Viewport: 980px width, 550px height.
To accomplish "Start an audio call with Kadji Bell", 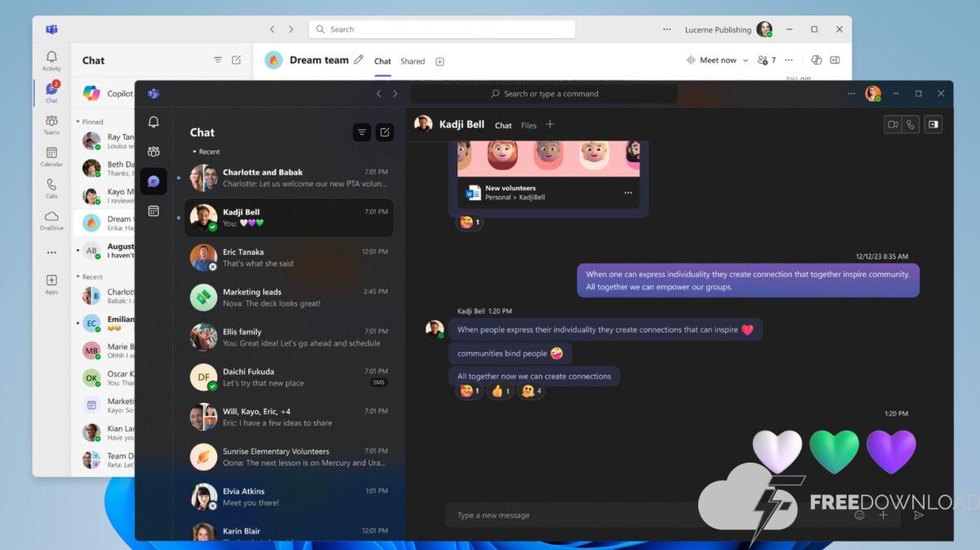I will (x=911, y=124).
